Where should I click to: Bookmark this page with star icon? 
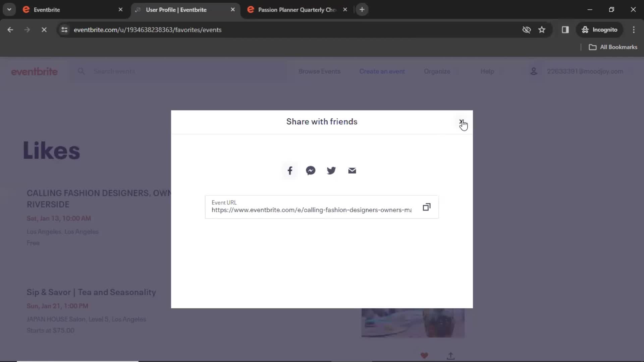click(542, 30)
